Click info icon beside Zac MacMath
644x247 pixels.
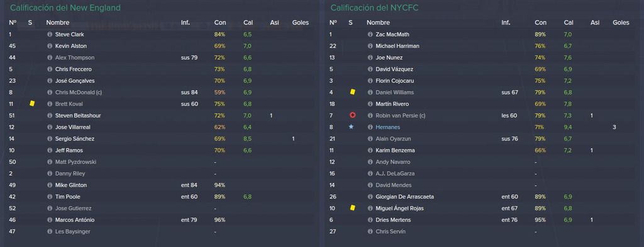370,35
